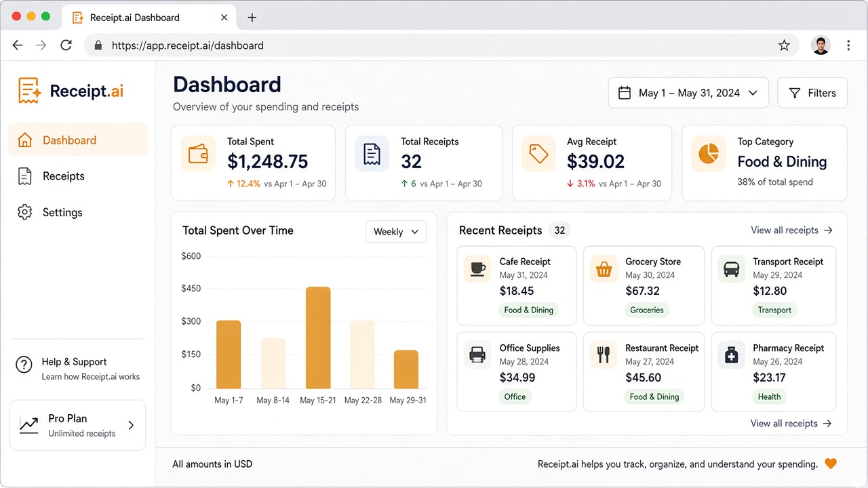Screen dimensions: 868x488
Task: Open Receipts in the sidebar
Action: coord(78,176)
